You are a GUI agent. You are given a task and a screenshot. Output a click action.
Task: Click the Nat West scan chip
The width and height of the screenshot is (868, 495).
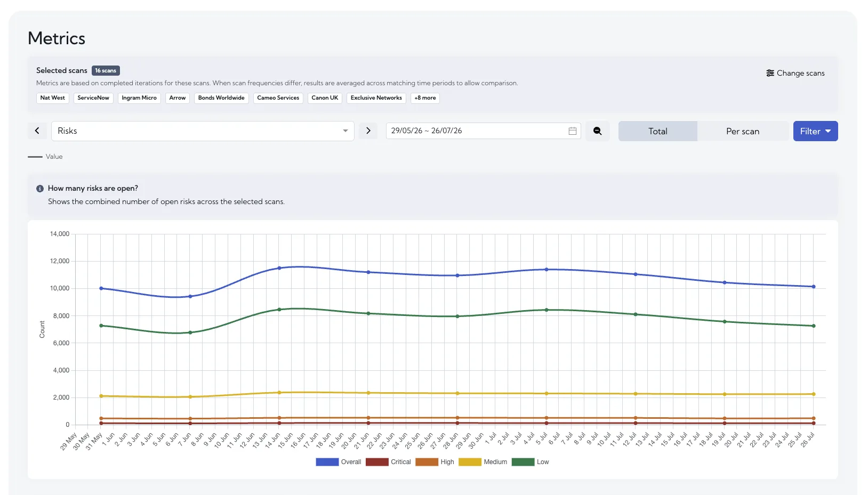tap(53, 98)
